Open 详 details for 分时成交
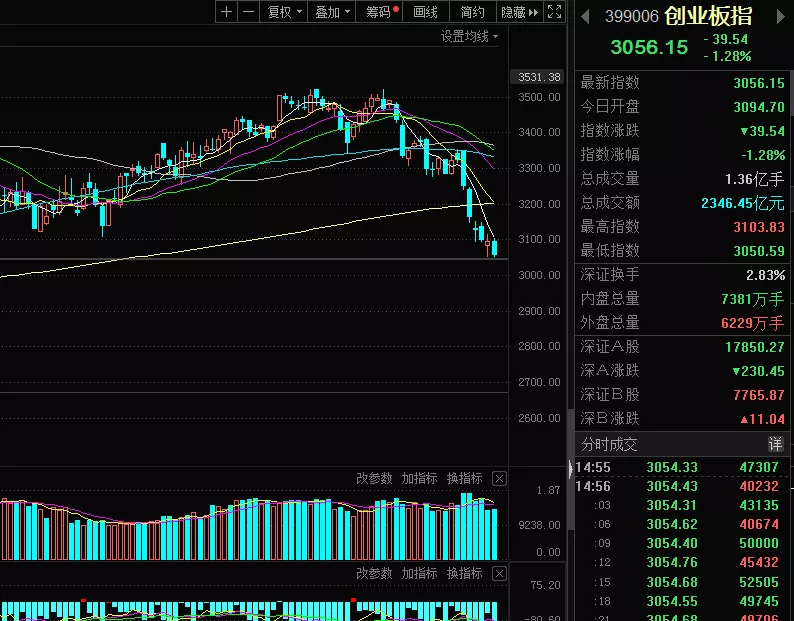794x621 pixels. click(x=775, y=444)
